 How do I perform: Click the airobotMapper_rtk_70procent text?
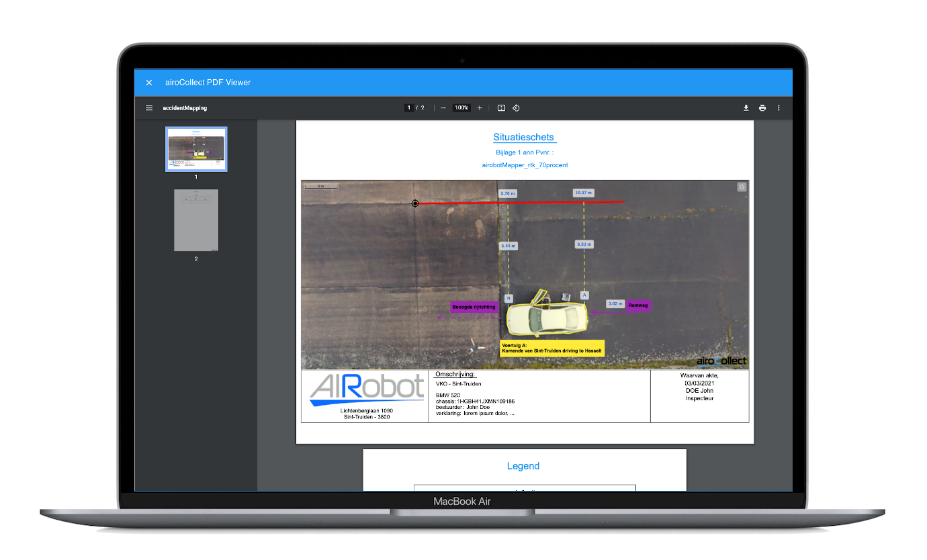524,165
